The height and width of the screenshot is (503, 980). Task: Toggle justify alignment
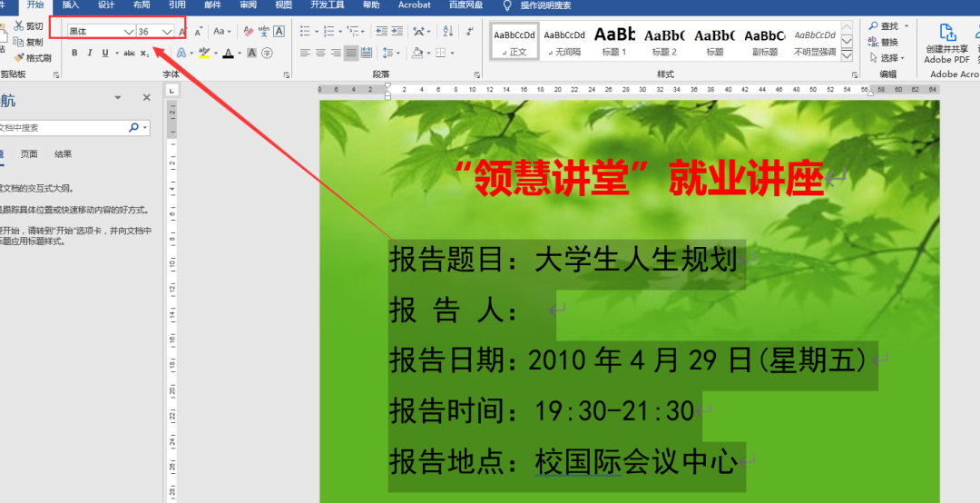point(351,54)
